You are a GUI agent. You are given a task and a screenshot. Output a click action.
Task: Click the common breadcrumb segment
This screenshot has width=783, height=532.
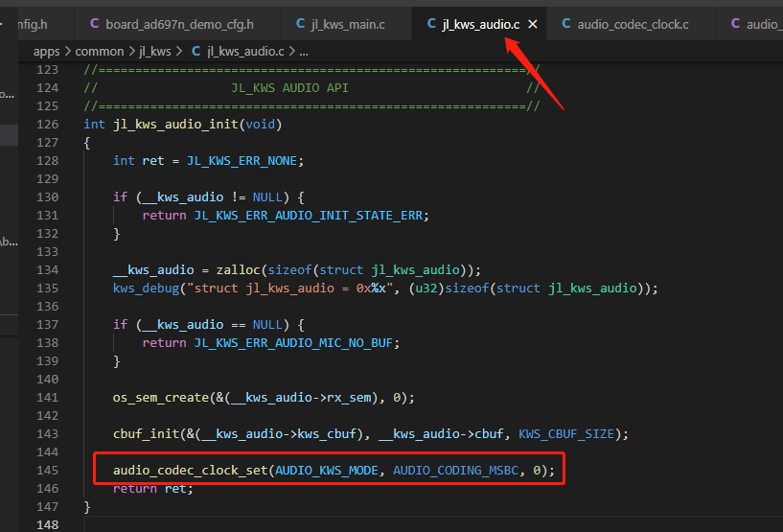tap(100, 52)
